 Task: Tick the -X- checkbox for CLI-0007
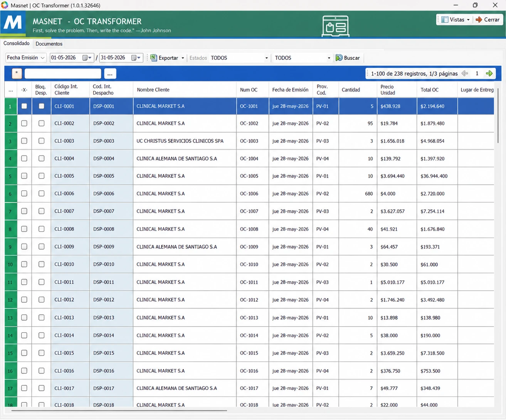point(24,211)
